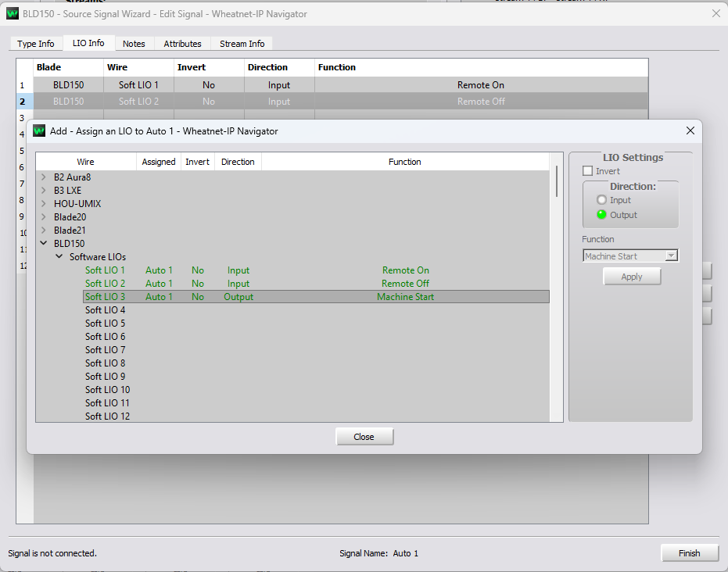Click the Machine Start function of Soft LIO 3
This screenshot has height=572, width=728.
[x=405, y=297]
